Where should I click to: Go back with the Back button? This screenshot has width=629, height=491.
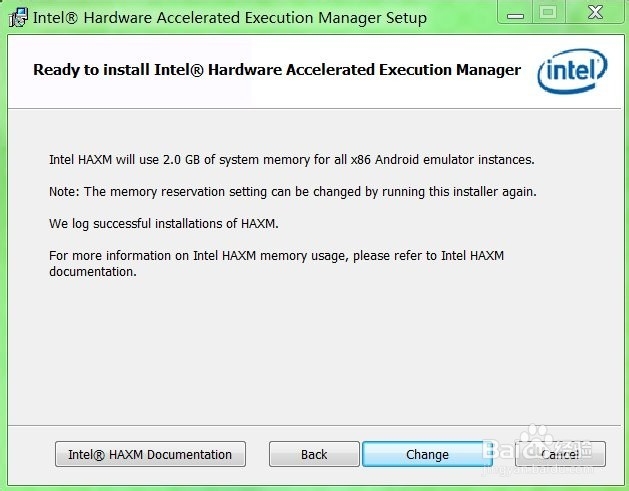click(314, 454)
